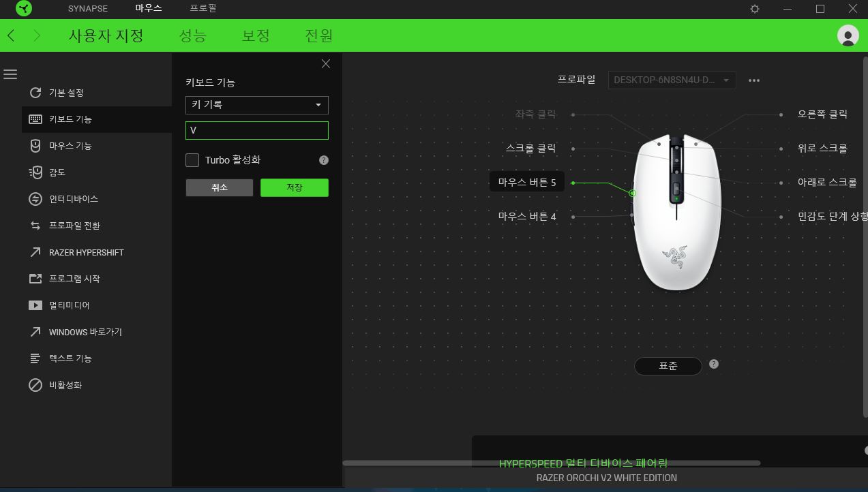Click the 표준 mode button

click(668, 366)
